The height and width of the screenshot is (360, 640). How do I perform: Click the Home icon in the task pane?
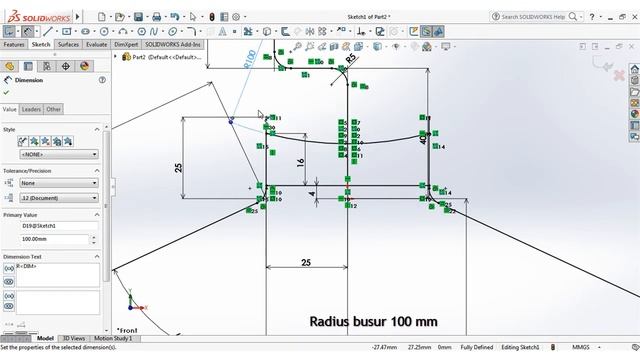pos(634,69)
